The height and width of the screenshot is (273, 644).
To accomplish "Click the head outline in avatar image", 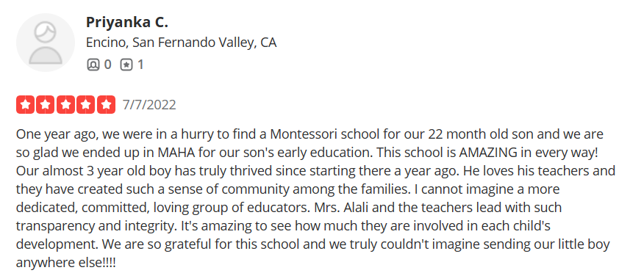I will pyautogui.click(x=45, y=33).
